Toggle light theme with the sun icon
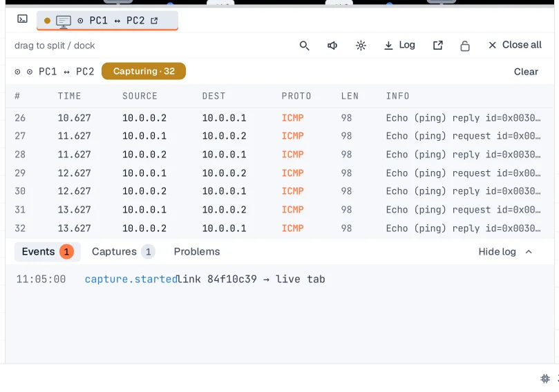559x392 pixels. point(361,46)
